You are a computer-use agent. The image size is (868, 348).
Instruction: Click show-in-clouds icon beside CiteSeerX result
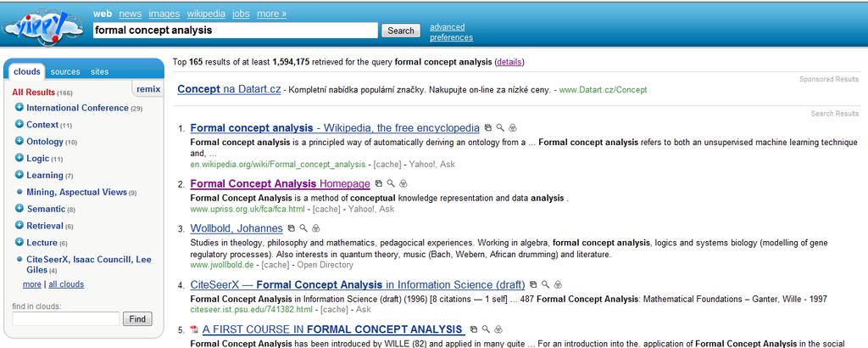coord(558,285)
